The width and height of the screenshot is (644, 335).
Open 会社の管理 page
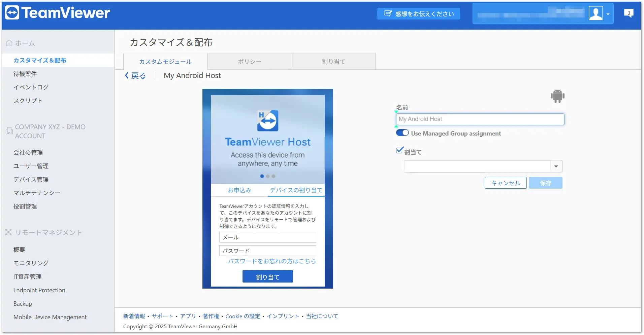pyautogui.click(x=28, y=152)
